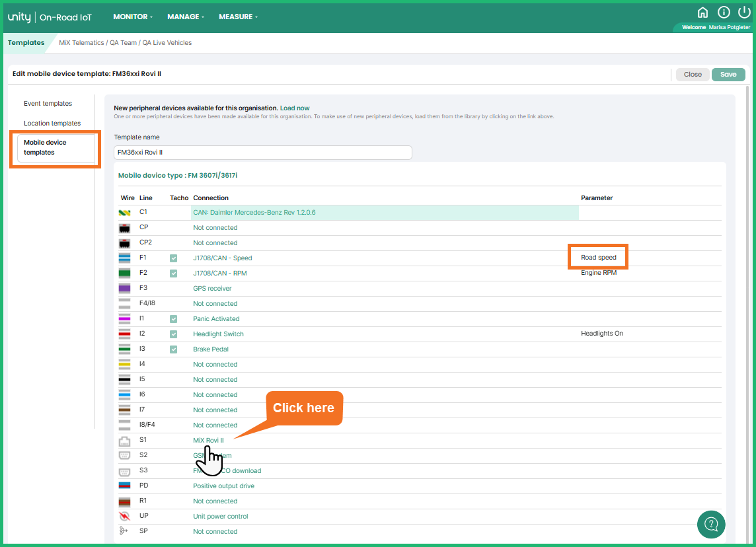Click the Engine RPM parameter

[598, 273]
